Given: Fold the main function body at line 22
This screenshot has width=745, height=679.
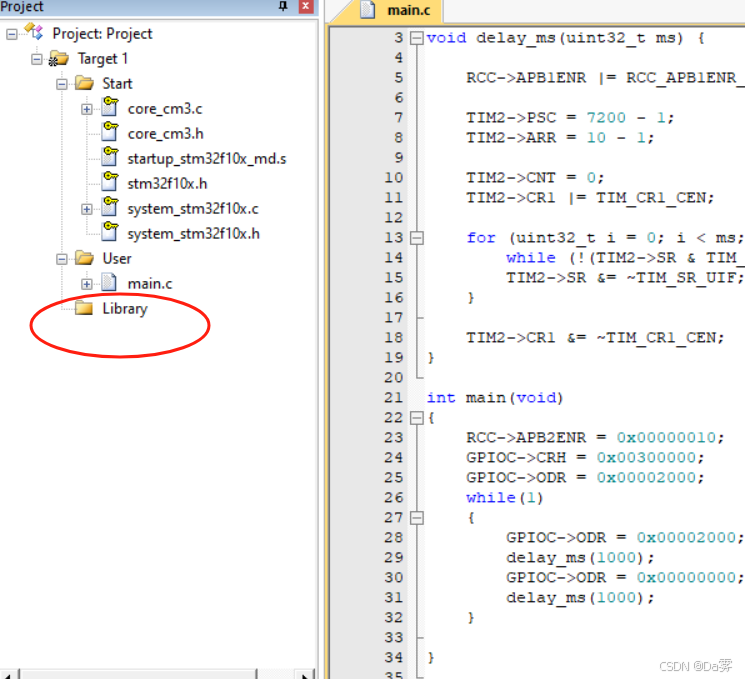Looking at the screenshot, I should coord(417,418).
